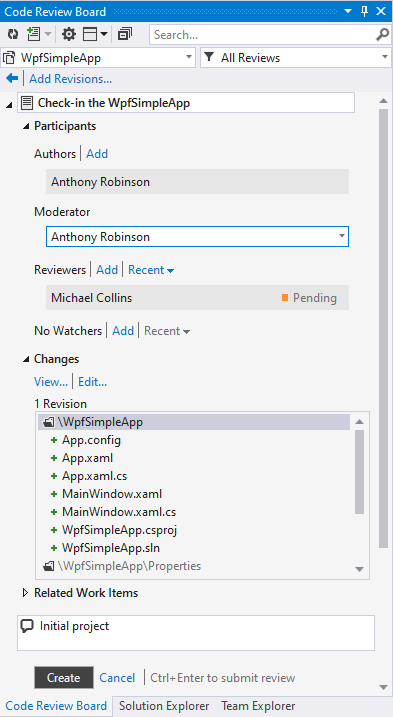Click the changes list scrollbar thumb

(360, 472)
